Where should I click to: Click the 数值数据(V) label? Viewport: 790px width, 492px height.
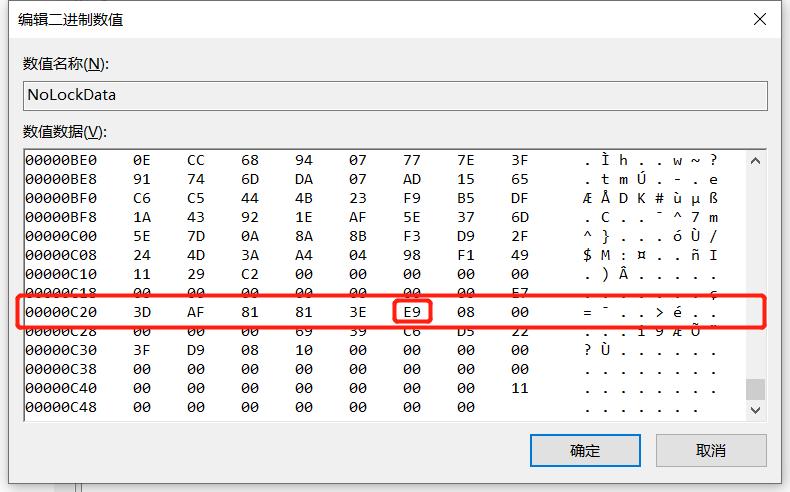64,132
